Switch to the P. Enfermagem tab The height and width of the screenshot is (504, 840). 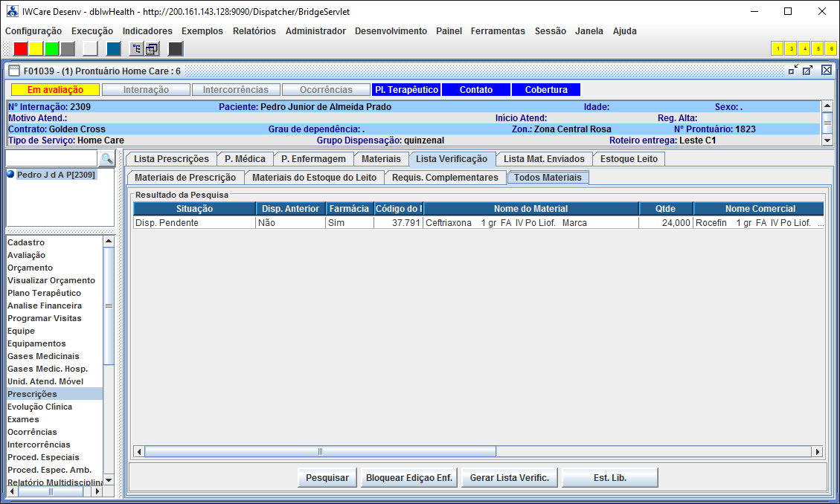pyautogui.click(x=313, y=159)
